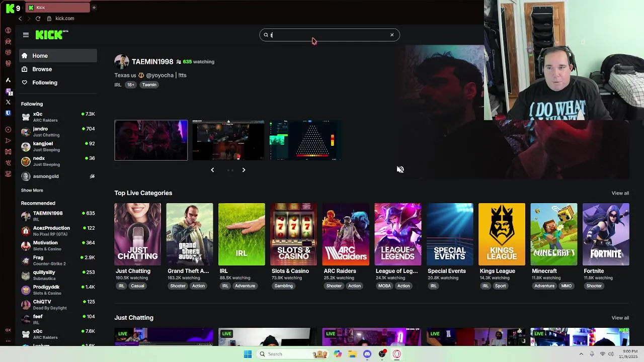Screen dimensions: 644x362
Task: Show hidden tray icons chevron
Action: tap(581, 354)
